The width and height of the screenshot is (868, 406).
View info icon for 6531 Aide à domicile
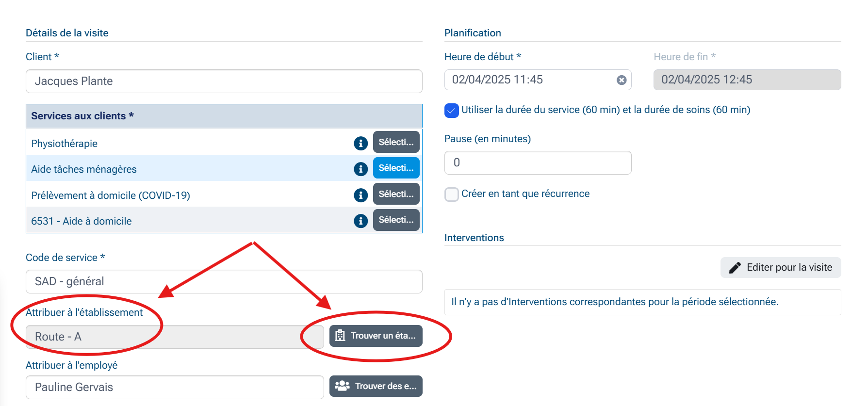point(360,221)
